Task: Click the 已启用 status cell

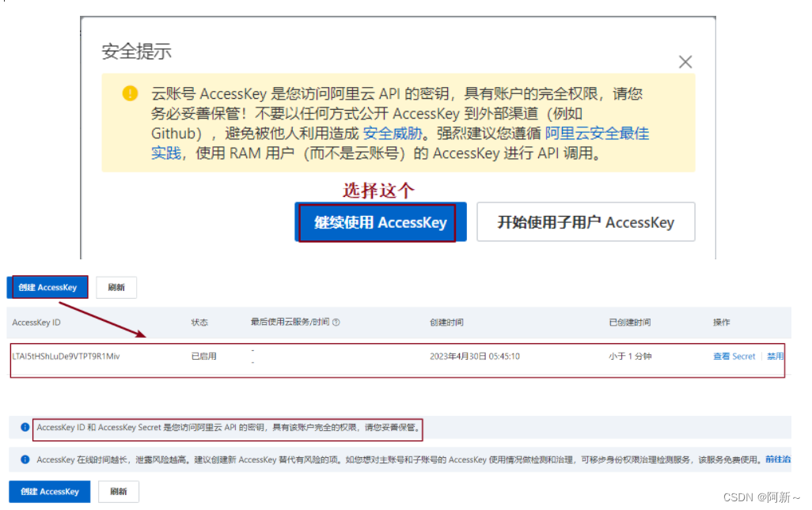Action: (x=204, y=357)
